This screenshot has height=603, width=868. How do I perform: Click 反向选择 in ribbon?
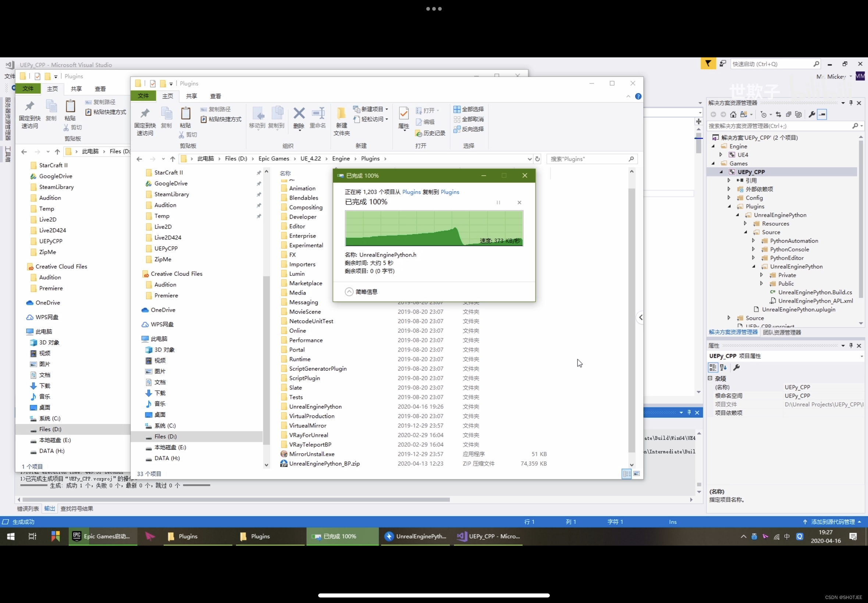tap(469, 129)
